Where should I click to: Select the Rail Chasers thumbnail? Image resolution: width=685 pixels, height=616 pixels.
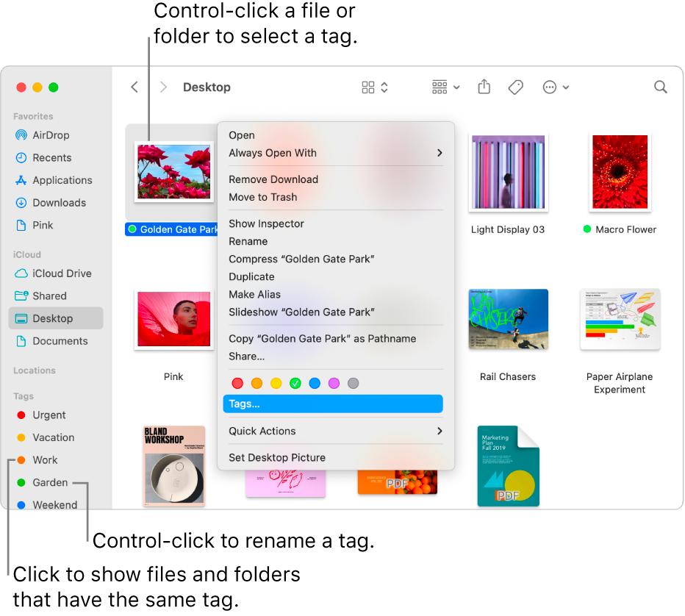coord(508,319)
